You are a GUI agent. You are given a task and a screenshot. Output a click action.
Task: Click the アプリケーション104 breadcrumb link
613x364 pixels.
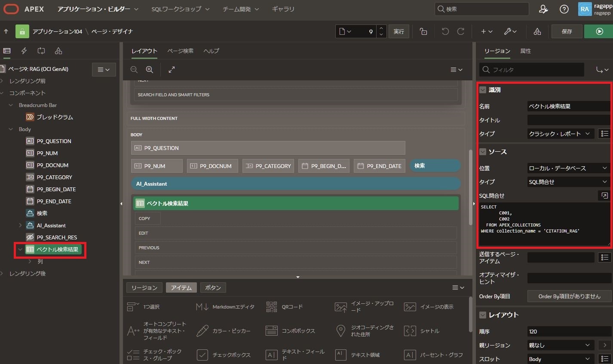pyautogui.click(x=57, y=31)
